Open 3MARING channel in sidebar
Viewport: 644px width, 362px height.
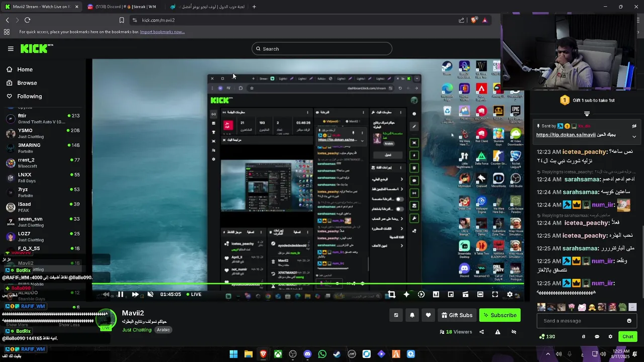[x=43, y=148]
